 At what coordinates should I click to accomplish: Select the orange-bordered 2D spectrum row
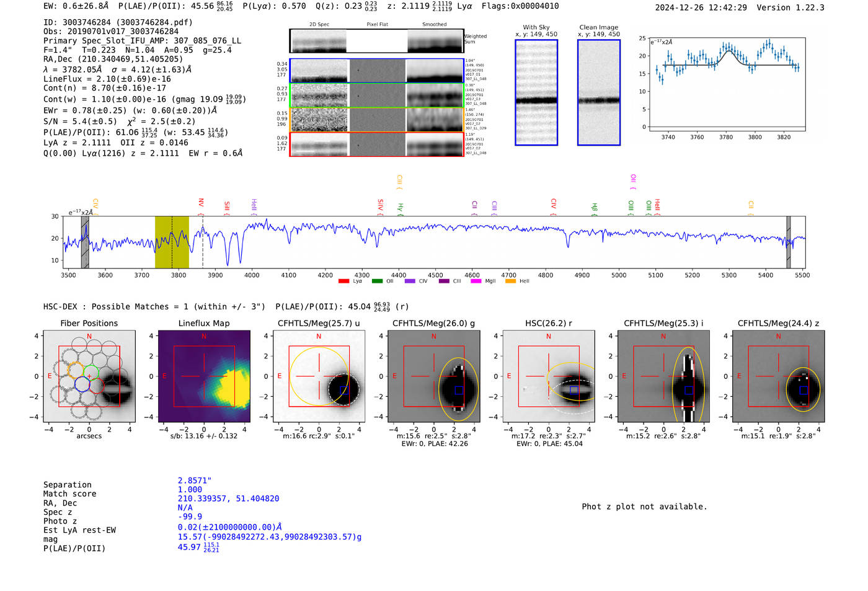click(x=376, y=120)
